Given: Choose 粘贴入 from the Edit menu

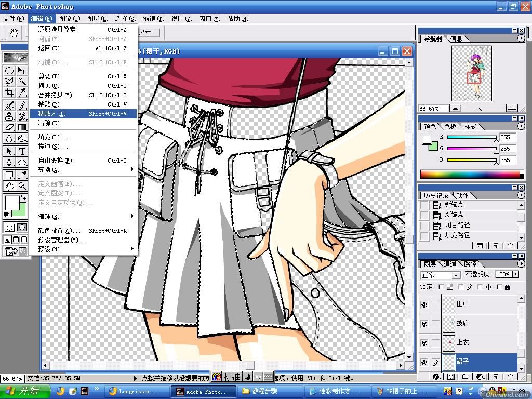Looking at the screenshot, I should 83,114.
